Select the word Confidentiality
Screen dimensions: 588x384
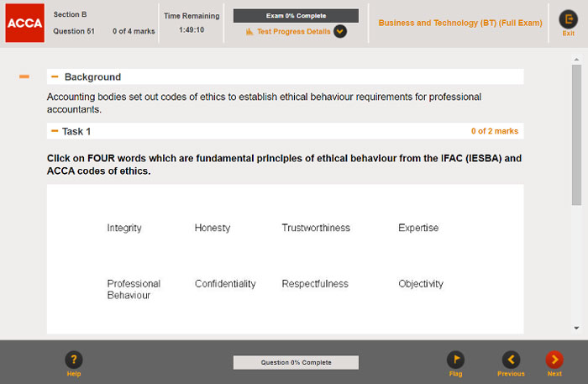pyautogui.click(x=225, y=284)
